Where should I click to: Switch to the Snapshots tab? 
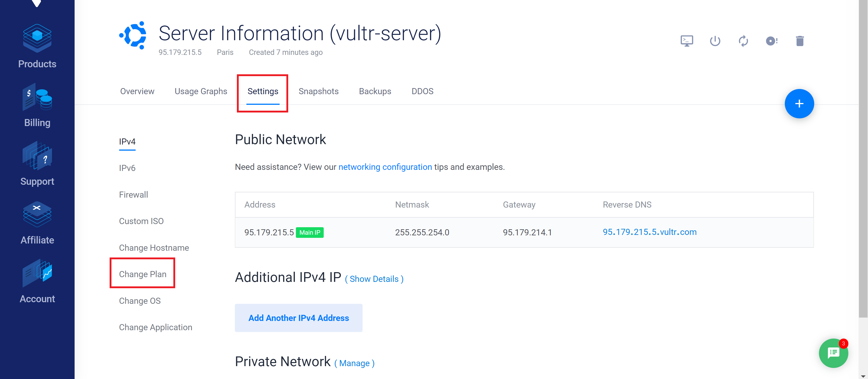click(318, 91)
